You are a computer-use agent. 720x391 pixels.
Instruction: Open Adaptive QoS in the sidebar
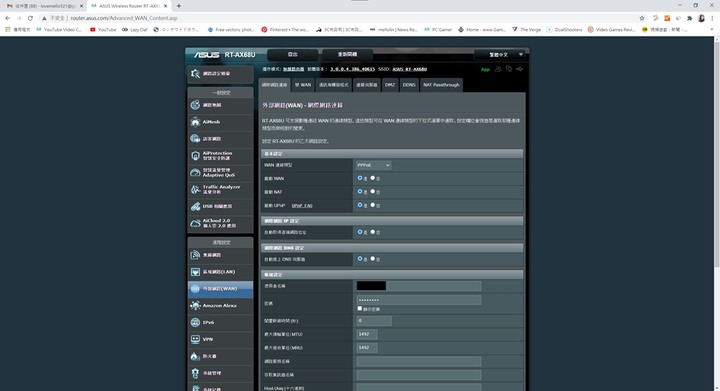pos(220,173)
